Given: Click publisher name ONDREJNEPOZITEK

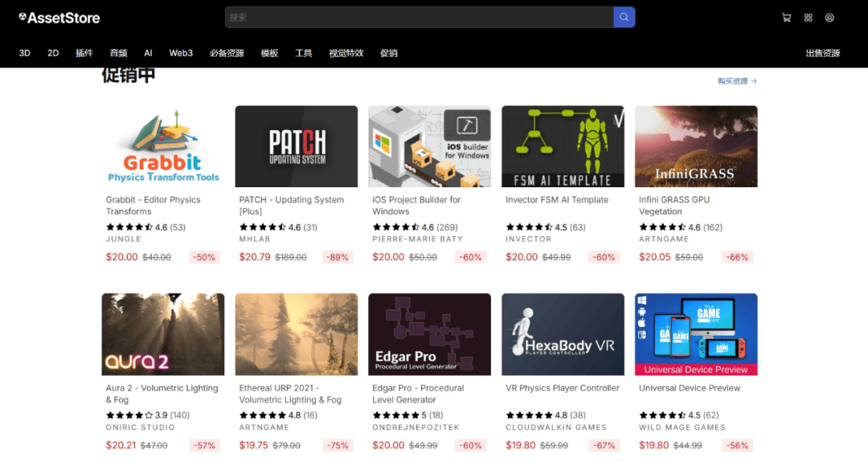Looking at the screenshot, I should pos(416,427).
